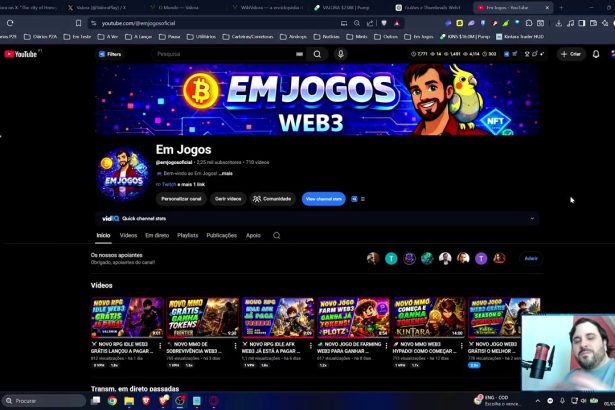The height and width of the screenshot is (410, 615).
Task: Open the NOVO MMO GRÁTIS GANHA TOKENS thumbnail
Action: coord(202,318)
